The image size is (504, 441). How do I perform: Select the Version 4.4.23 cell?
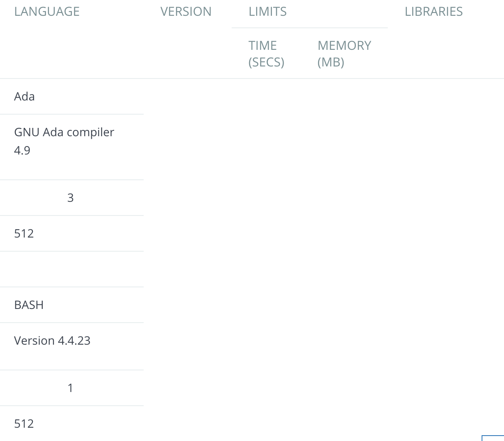[x=52, y=341]
